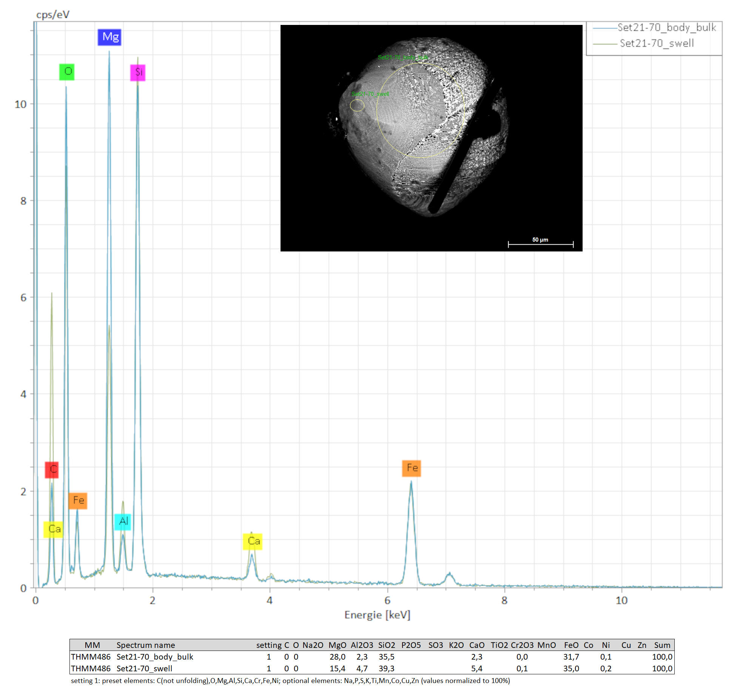Image resolution: width=734 pixels, height=700 pixels.
Task: Click the cyan Al element label
Action: [123, 521]
